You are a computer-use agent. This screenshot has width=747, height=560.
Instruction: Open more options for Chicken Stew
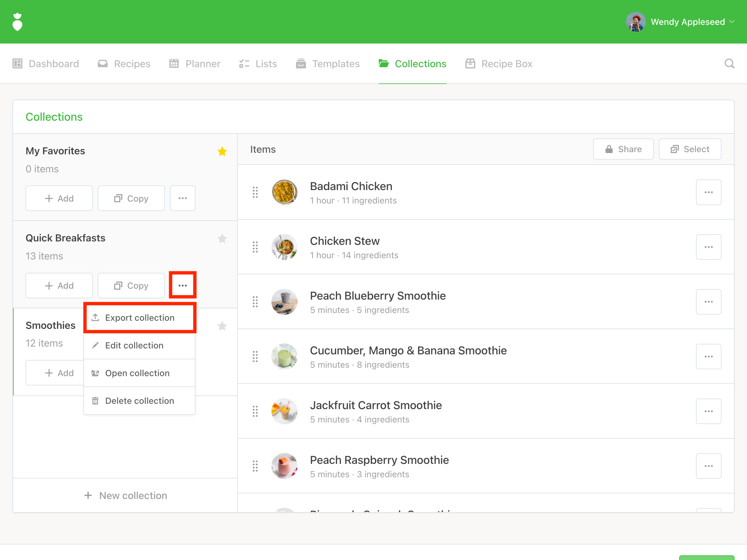pos(708,247)
